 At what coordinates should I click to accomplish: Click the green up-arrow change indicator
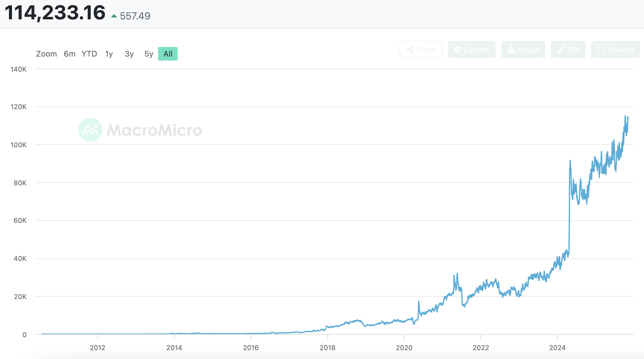114,16
